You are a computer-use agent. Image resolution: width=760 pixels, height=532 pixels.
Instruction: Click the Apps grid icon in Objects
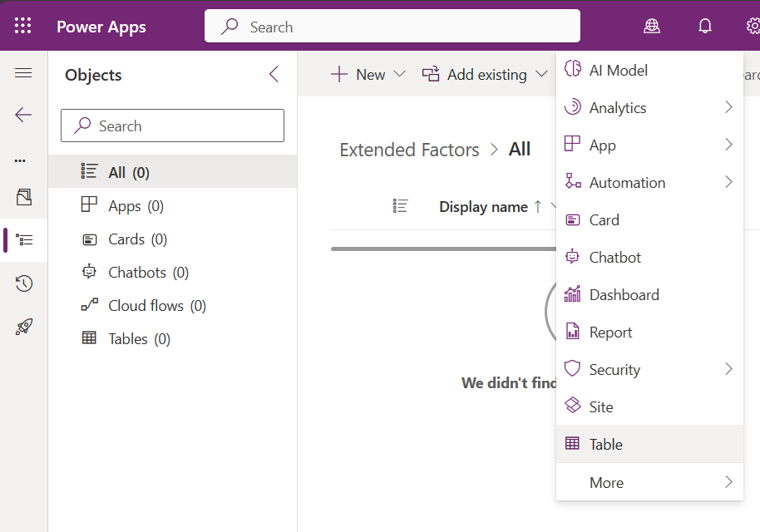[89, 204]
